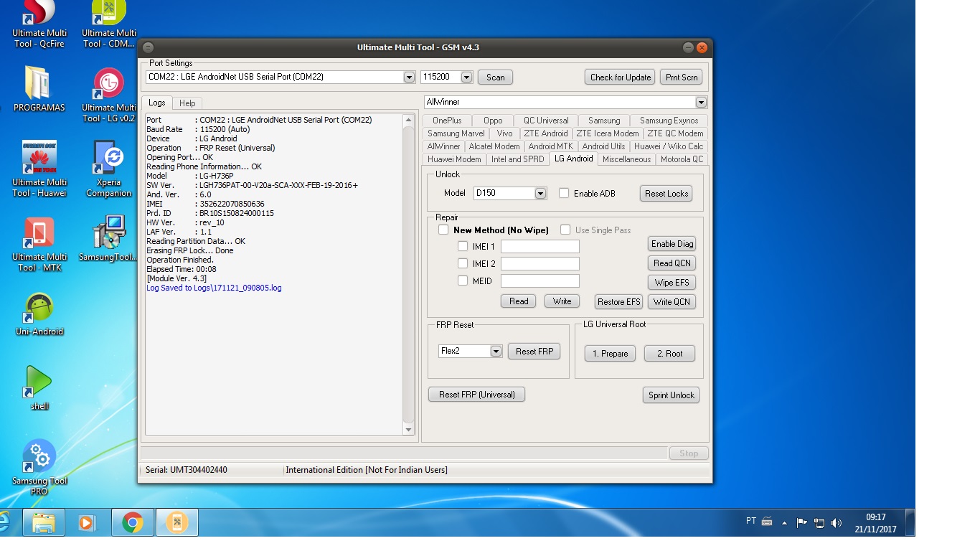Open Action Center flag tray icon
The height and width of the screenshot is (551, 980).
pyautogui.click(x=802, y=523)
